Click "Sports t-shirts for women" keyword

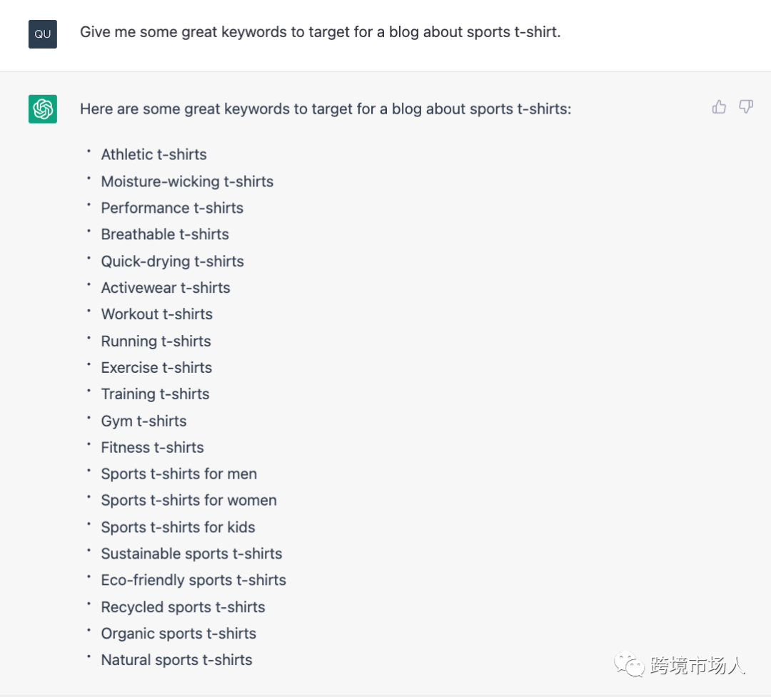(188, 501)
